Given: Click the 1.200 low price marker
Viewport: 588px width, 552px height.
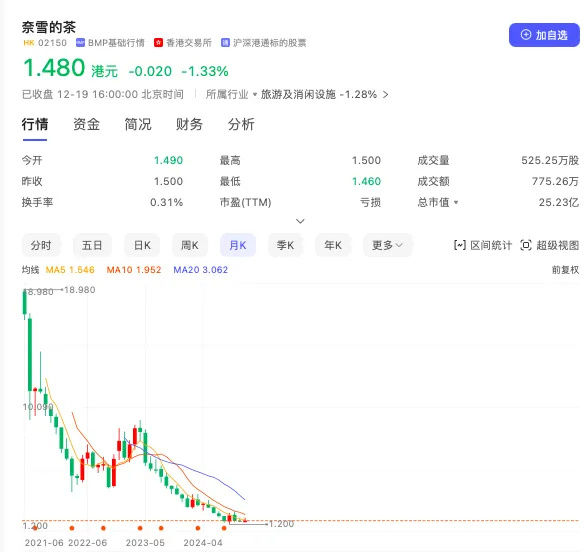Looking at the screenshot, I should point(281,524).
